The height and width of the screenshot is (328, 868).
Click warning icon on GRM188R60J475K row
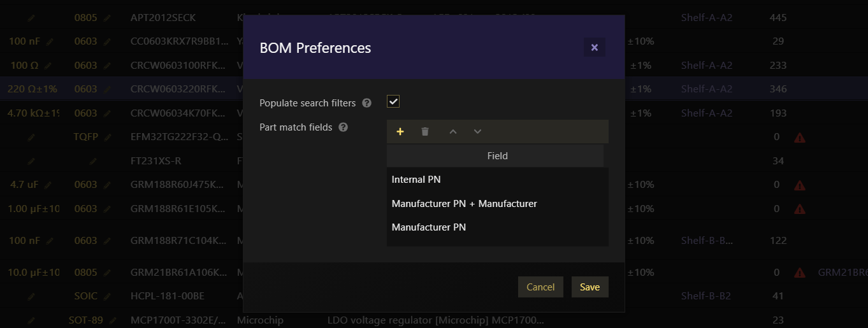pos(800,185)
